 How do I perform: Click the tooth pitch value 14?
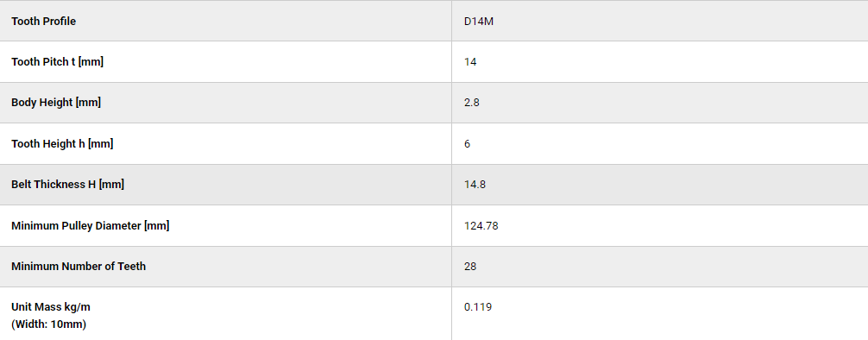point(470,62)
